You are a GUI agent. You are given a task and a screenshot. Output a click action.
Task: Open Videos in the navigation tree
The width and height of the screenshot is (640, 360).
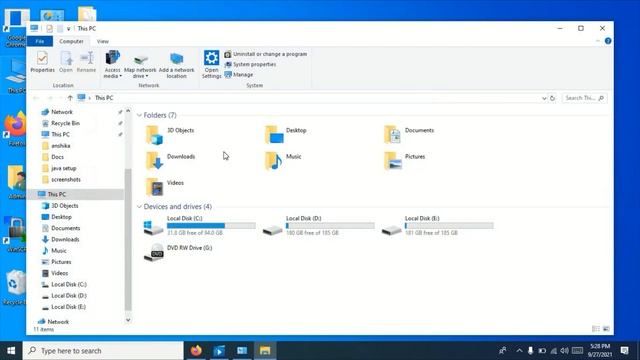[x=59, y=273]
